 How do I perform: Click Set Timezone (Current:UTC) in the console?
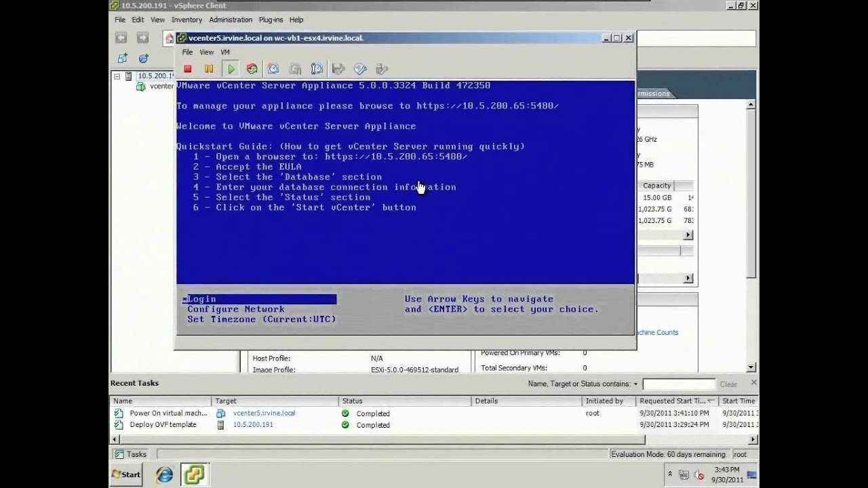(262, 319)
